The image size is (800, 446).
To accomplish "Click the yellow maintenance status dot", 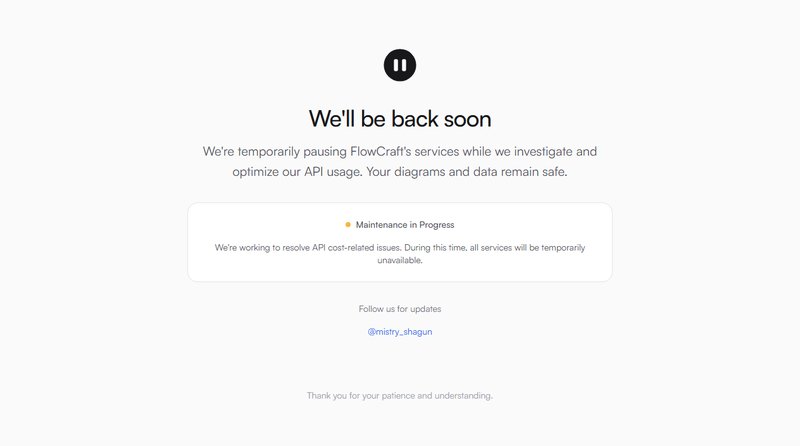I will coord(348,225).
